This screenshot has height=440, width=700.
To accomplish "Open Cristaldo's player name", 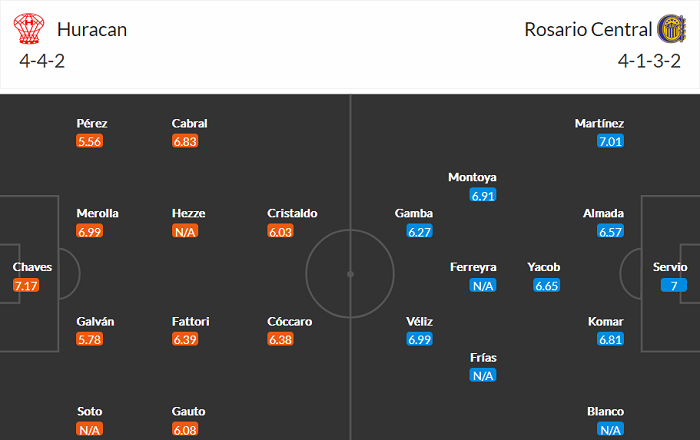I will [292, 213].
